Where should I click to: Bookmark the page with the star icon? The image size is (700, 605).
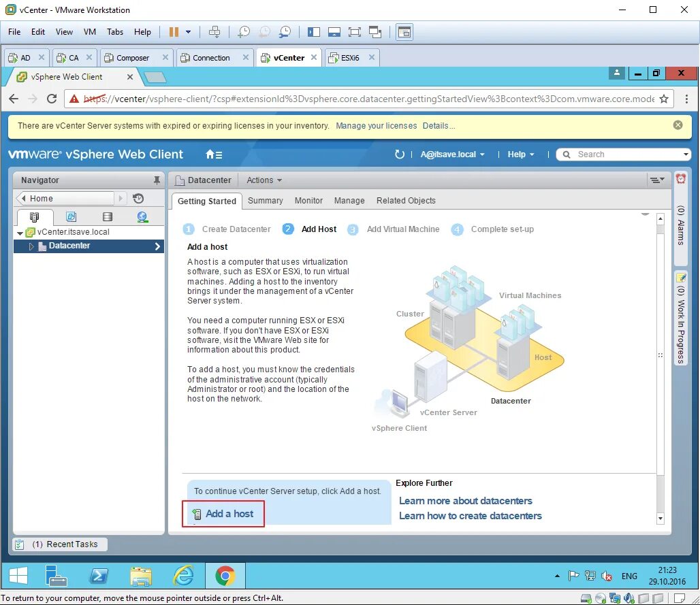coord(664,99)
